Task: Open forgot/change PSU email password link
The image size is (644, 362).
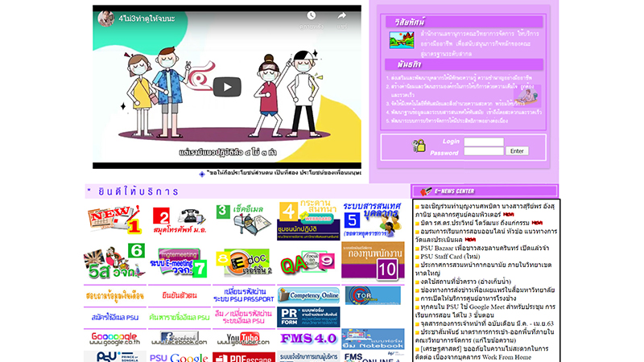Action: pyautogui.click(x=244, y=317)
